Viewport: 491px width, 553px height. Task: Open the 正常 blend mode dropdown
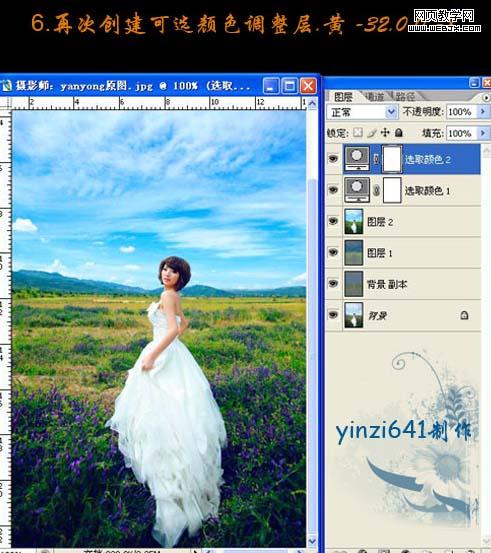tap(362, 112)
